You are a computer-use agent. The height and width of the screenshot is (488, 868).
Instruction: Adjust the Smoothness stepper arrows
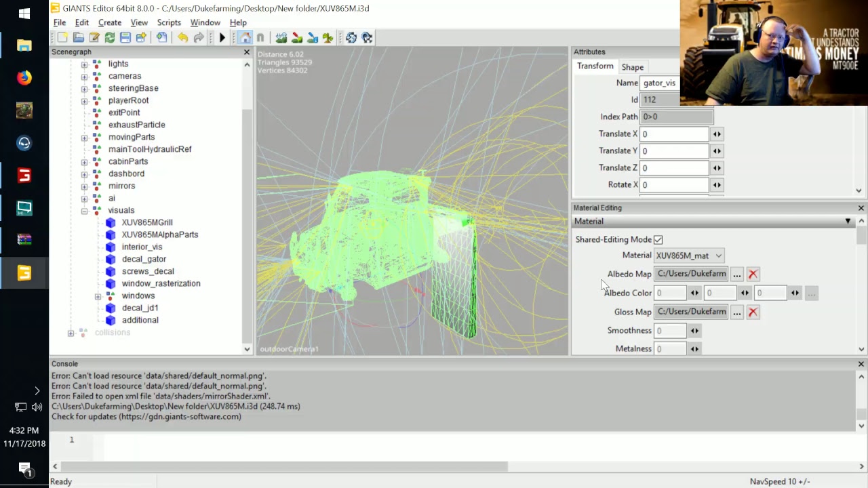[x=694, y=331]
